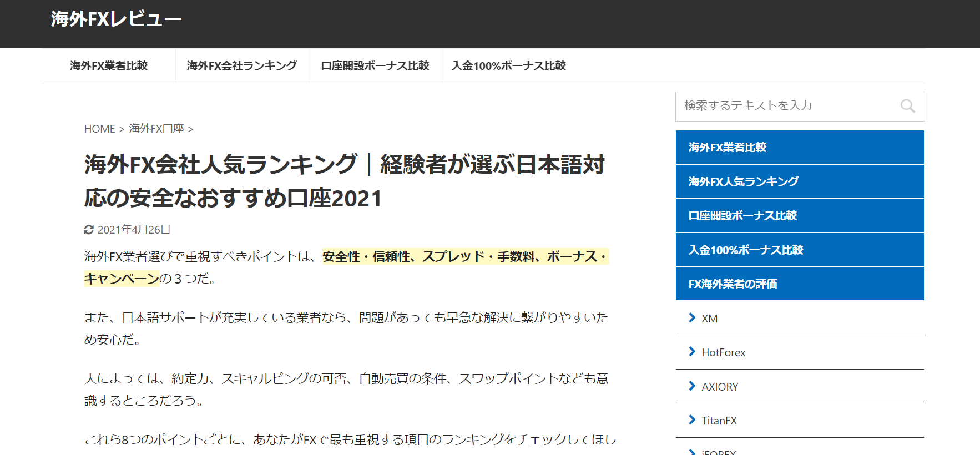Click the blue 海外FX業者比較 sidebar button
This screenshot has height=455, width=980.
point(800,147)
